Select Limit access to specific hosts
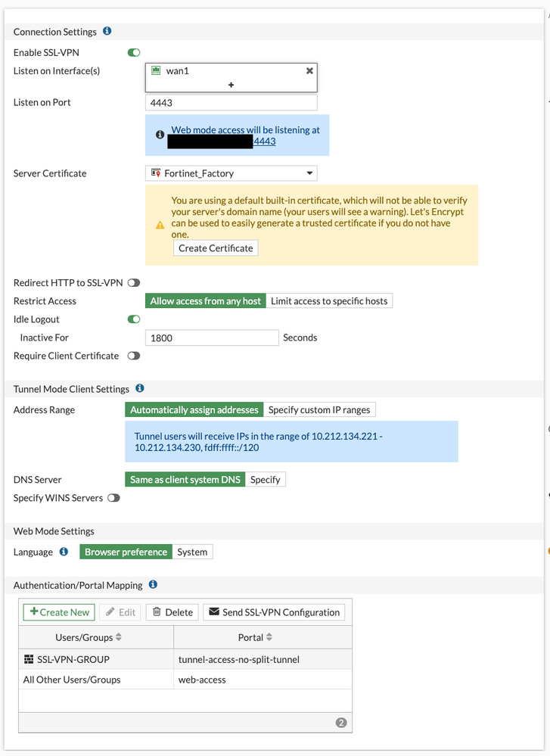This screenshot has height=756, width=550. (329, 301)
